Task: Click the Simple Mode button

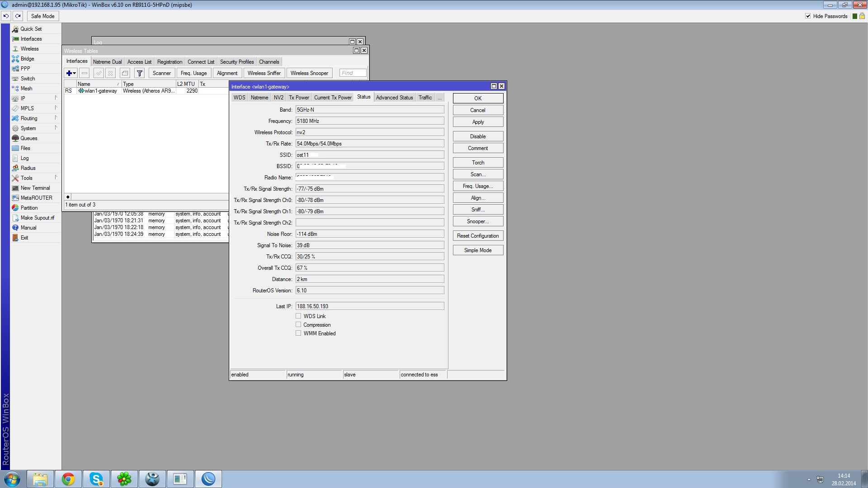Action: [x=478, y=250]
